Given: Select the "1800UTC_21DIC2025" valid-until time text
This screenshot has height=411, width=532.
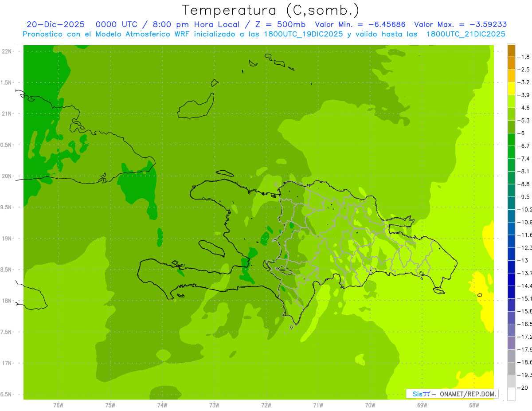Looking at the screenshot, I should point(465,34).
